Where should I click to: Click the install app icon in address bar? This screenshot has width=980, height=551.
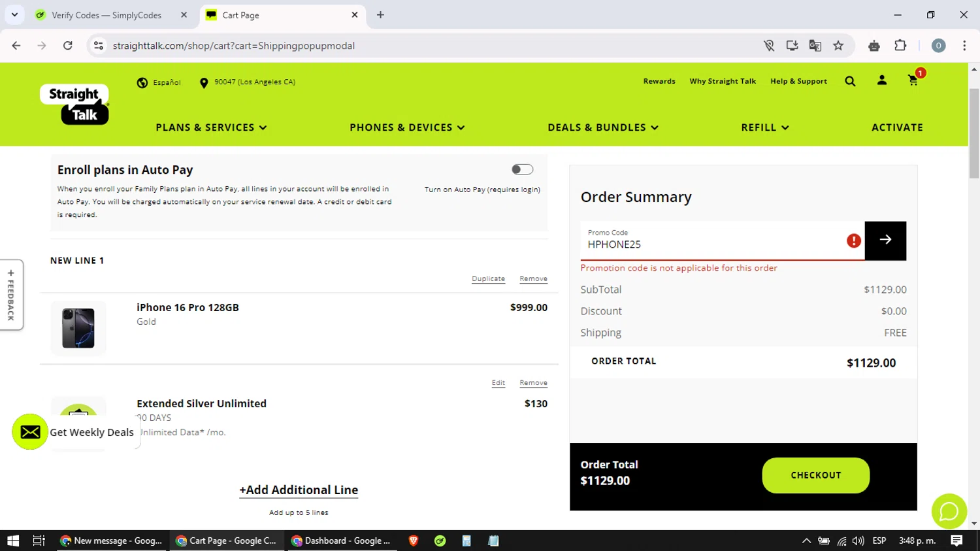[792, 46]
